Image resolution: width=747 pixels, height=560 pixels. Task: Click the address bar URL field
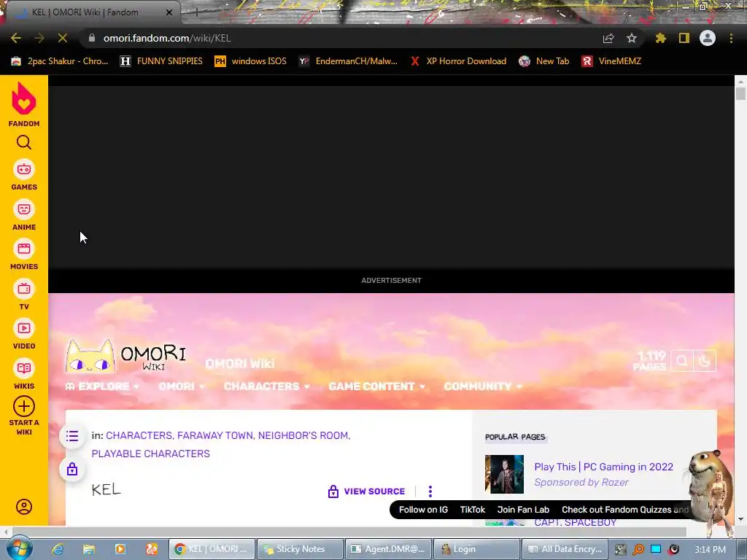343,38
